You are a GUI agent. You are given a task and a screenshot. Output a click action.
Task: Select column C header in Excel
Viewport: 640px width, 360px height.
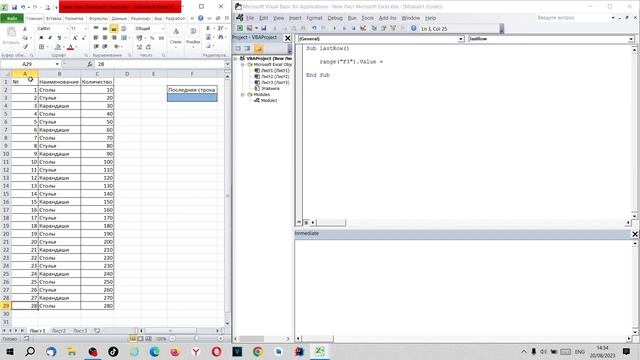point(97,74)
